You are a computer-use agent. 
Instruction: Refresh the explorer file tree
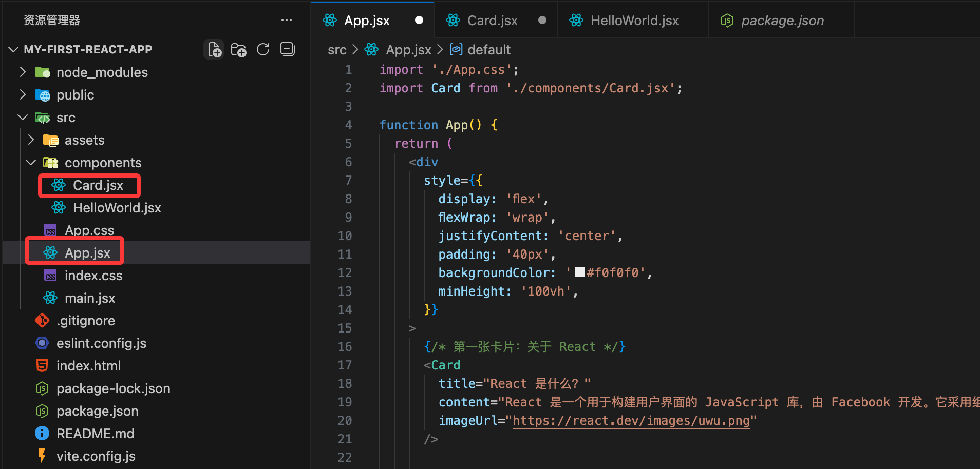coord(263,50)
